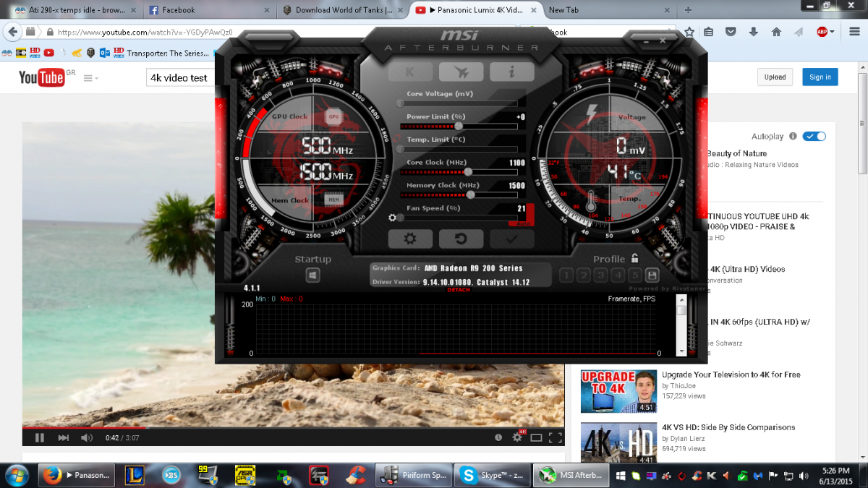Select Afterburner profile slot 4
This screenshot has height=488, width=868.
click(618, 275)
